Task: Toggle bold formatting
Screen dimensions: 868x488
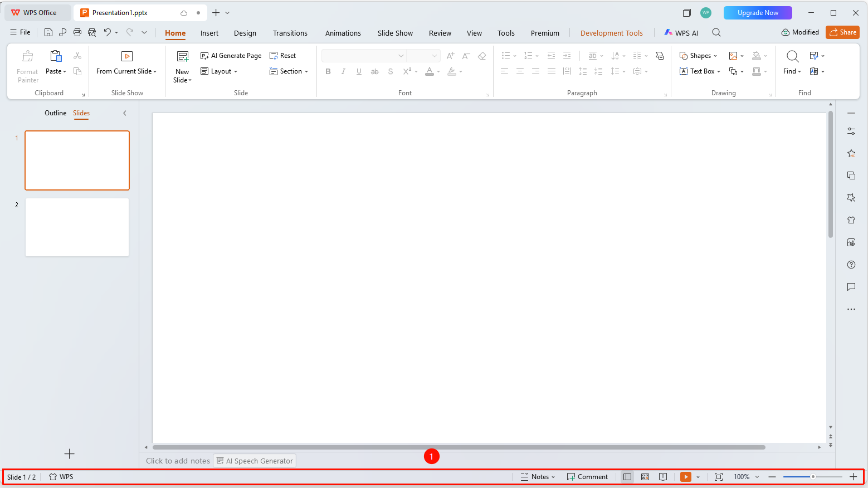Action: [x=328, y=71]
